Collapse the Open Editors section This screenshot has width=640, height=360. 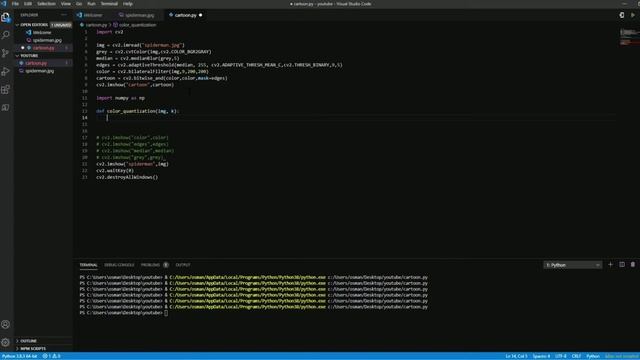[x=34, y=25]
